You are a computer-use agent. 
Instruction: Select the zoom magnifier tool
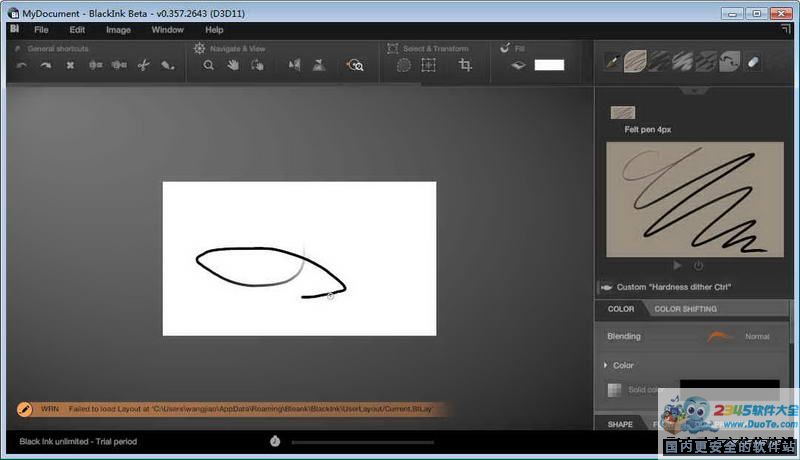(209, 65)
